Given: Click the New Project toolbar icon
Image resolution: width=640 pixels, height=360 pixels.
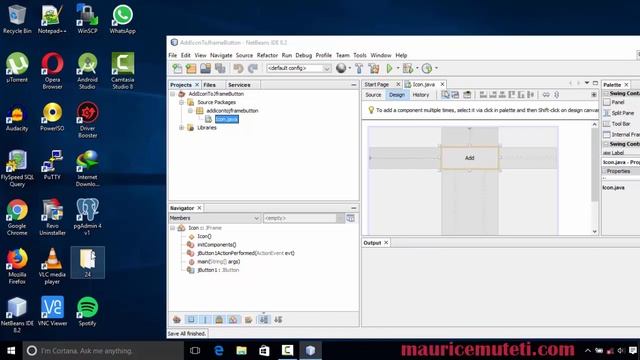Looking at the screenshot, I should click(191, 68).
